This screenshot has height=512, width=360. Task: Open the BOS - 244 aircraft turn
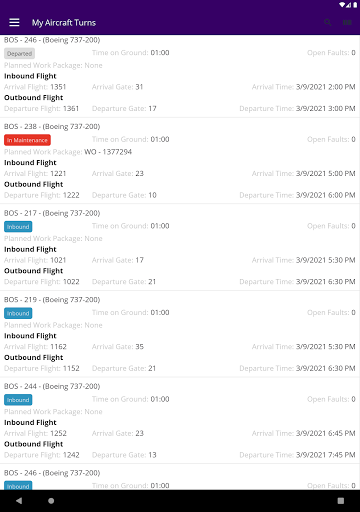point(180,420)
